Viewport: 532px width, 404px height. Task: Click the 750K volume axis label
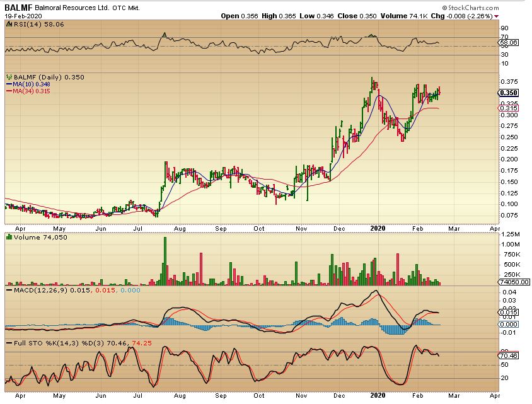(x=512, y=255)
